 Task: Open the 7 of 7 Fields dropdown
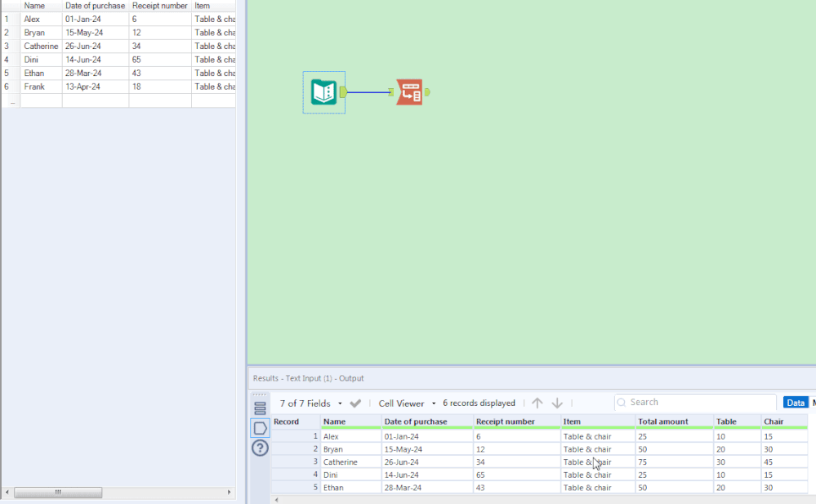tap(310, 403)
